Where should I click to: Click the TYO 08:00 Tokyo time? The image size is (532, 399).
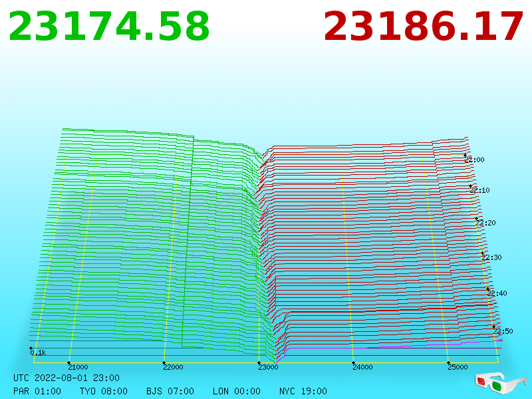point(104,391)
